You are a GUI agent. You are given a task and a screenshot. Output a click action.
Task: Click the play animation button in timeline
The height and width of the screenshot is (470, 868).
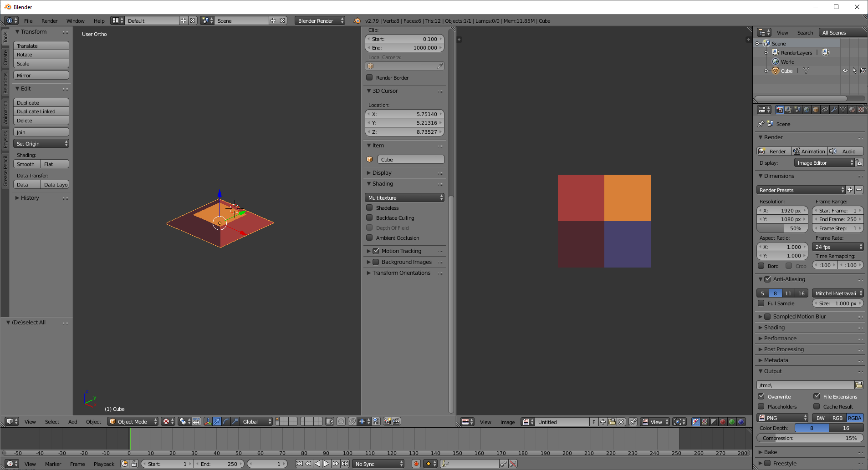pos(327,464)
